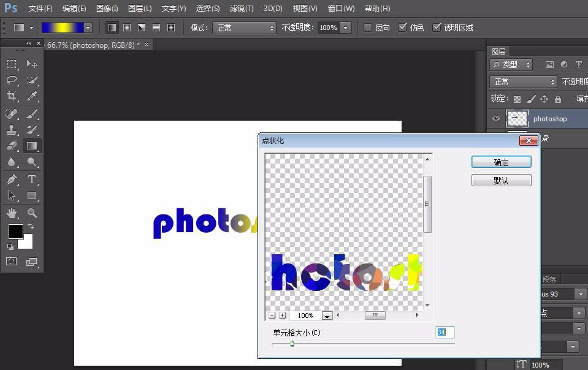Open the 图像(I) menu

[x=107, y=8]
